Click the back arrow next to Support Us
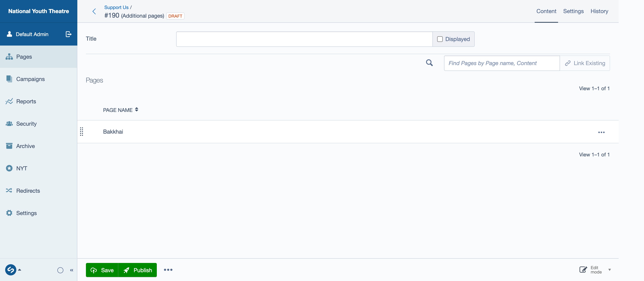The width and height of the screenshot is (644, 281). point(94,11)
